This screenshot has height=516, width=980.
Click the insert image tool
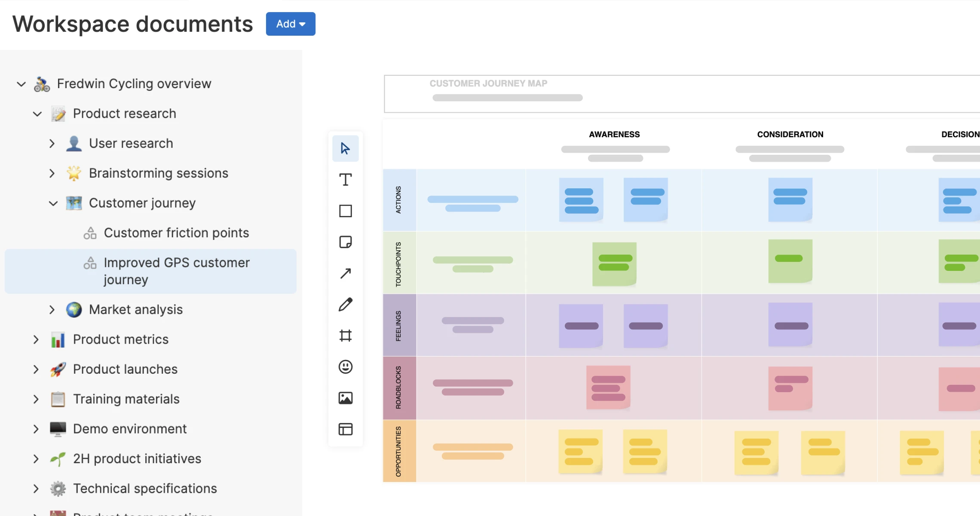click(345, 398)
